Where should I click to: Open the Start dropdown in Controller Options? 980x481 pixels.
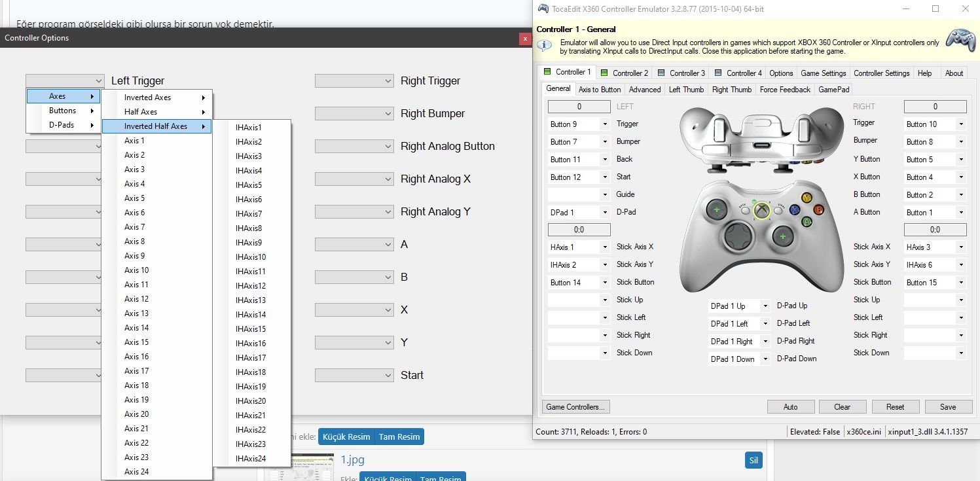point(354,375)
